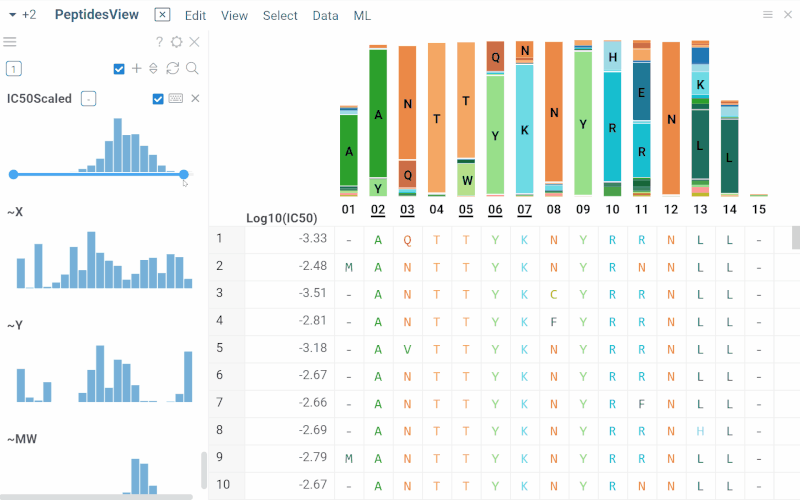Open the Edit menu
800x500 pixels.
[x=195, y=16]
